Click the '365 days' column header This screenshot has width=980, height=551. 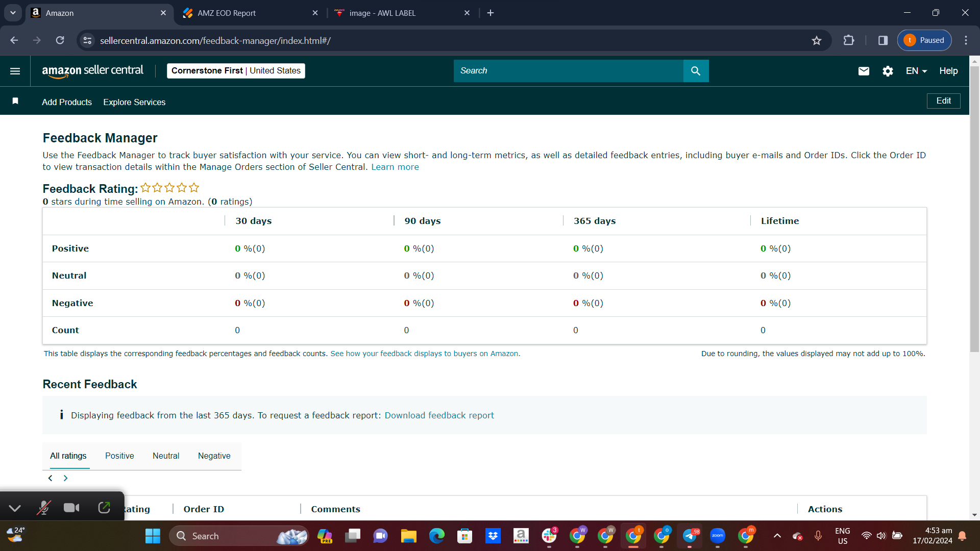tap(595, 221)
